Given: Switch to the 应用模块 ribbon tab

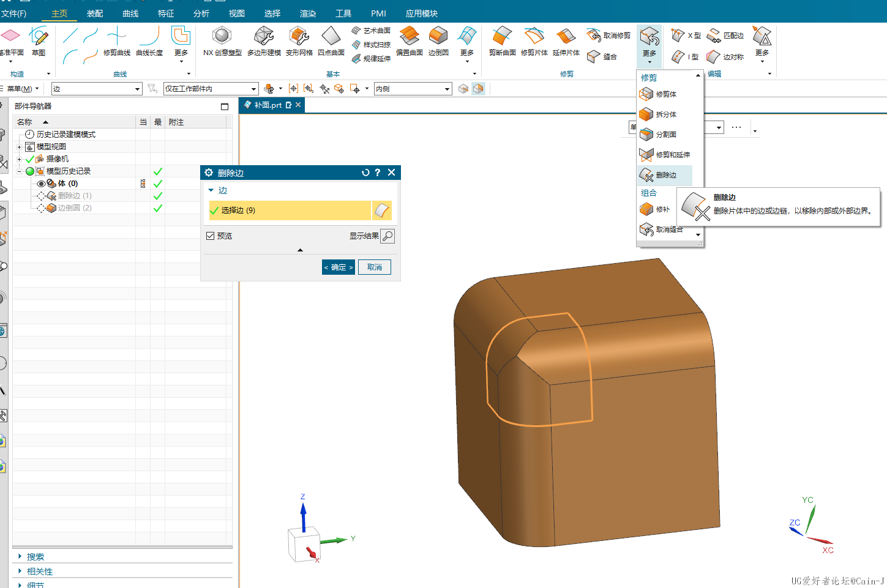Looking at the screenshot, I should 421,13.
